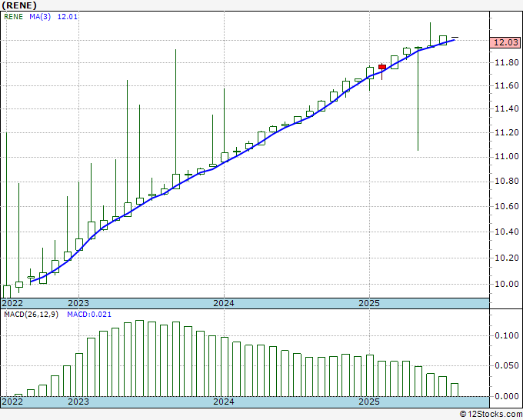Click the 11.00 price axis label
The height and width of the screenshot is (420, 523).
(x=505, y=156)
